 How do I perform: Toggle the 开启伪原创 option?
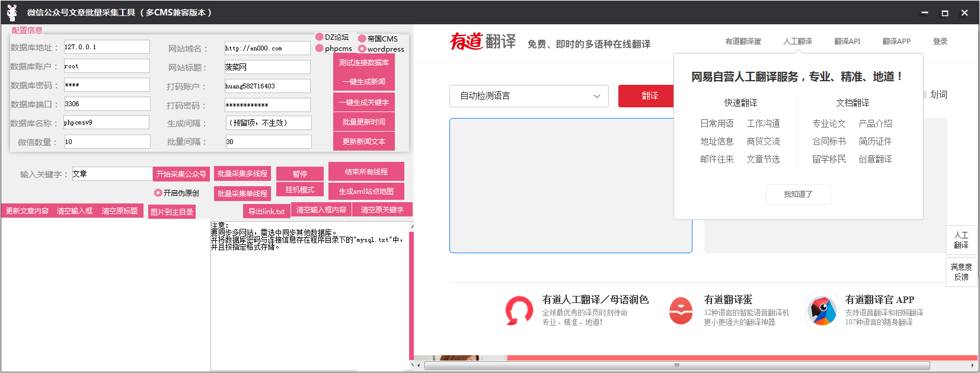158,193
